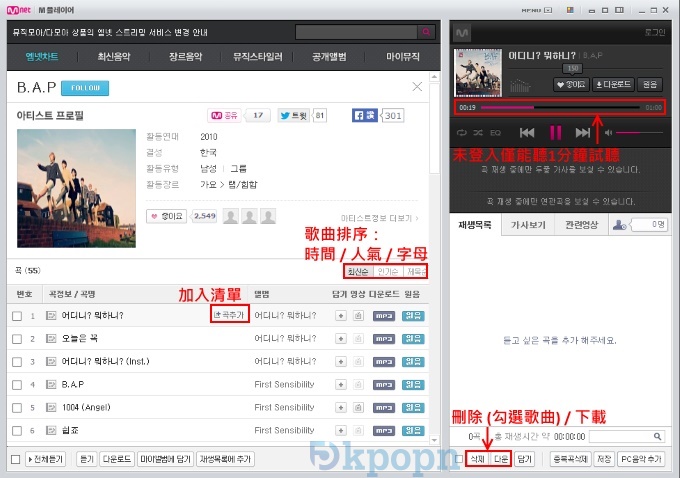Image resolution: width=680 pixels, height=478 pixels.
Task: Check the box for song 4 B.A.P
Action: pyautogui.click(x=17, y=385)
